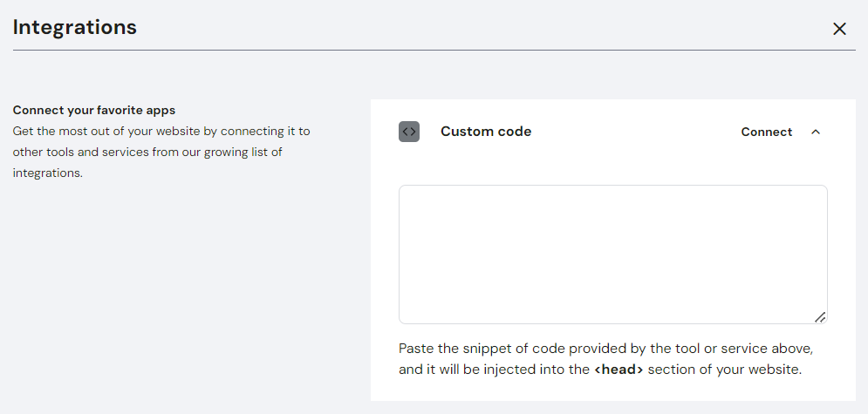Click the divider line under Integrations title
The height and width of the screenshot is (414, 868).
click(434, 51)
